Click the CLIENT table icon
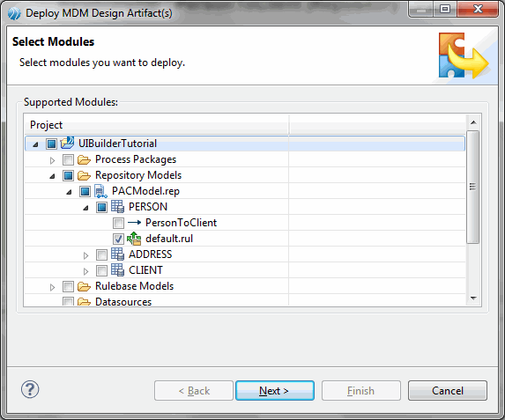 point(117,270)
